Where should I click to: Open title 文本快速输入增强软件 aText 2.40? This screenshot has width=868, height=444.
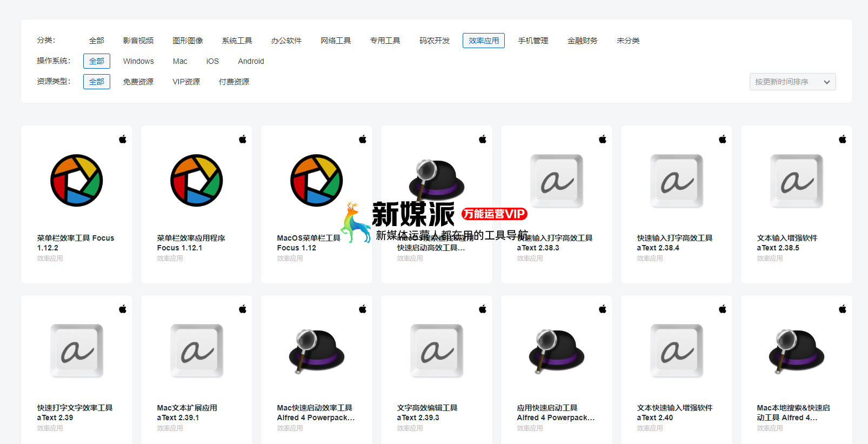[675, 413]
